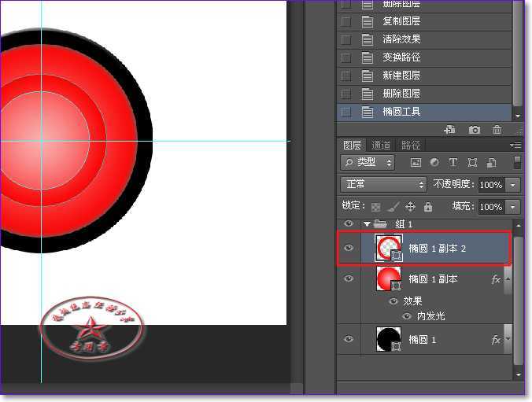
Task: Filter layers by pixel image icon
Action: 416,163
